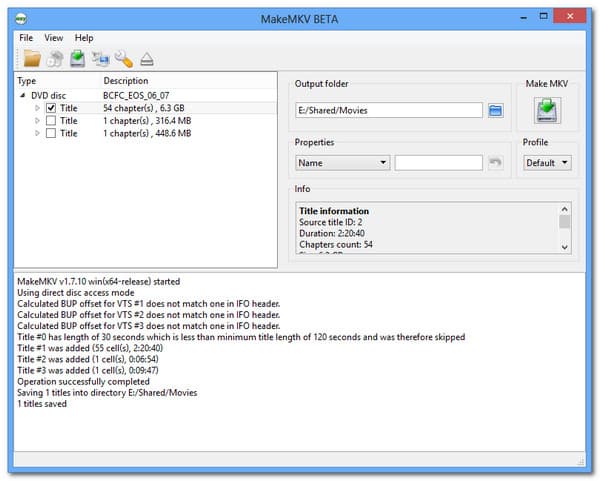Check the 448.6 MB title checkbox
This screenshot has height=481, width=600.
pos(51,133)
